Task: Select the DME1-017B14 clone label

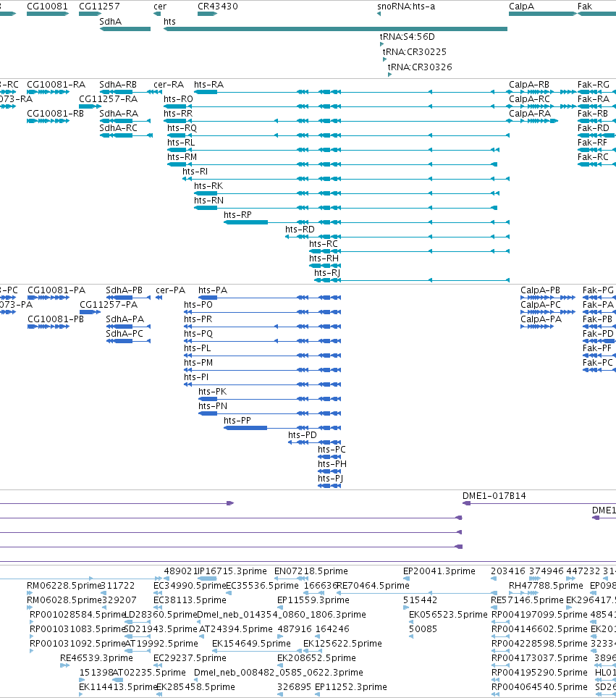Action: 494,495
